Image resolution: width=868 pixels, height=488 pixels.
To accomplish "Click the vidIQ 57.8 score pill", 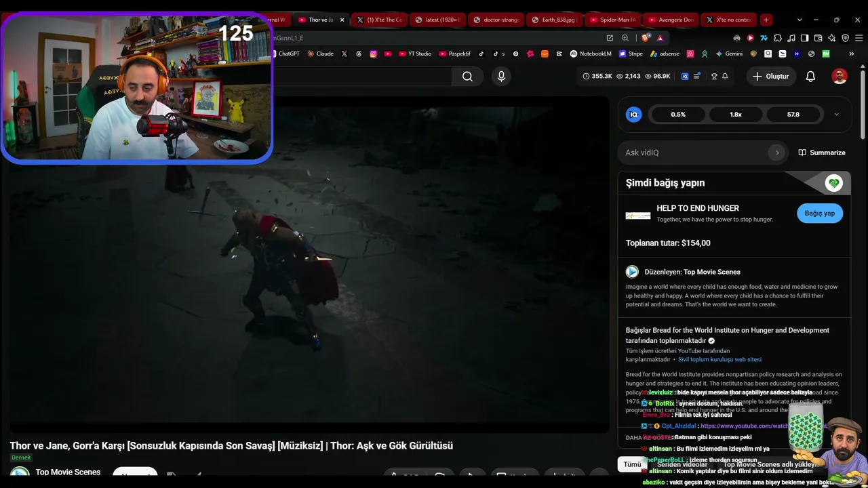I will [793, 115].
